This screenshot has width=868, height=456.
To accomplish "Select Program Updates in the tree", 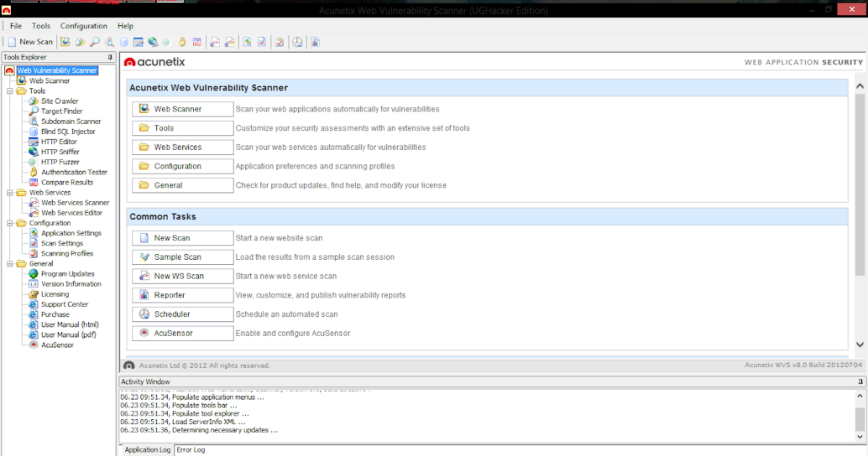I will point(68,274).
